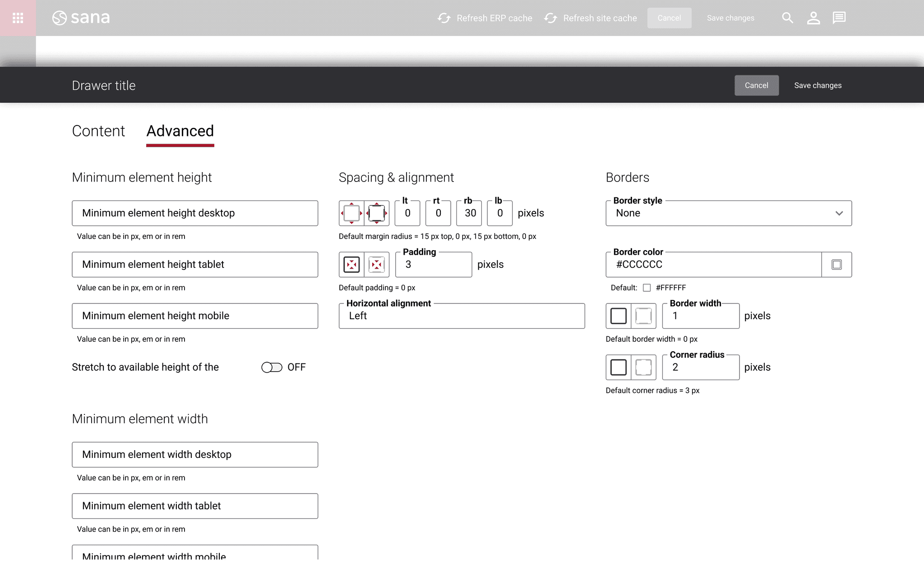
Task: Choose uniform border width icon
Action: click(618, 316)
